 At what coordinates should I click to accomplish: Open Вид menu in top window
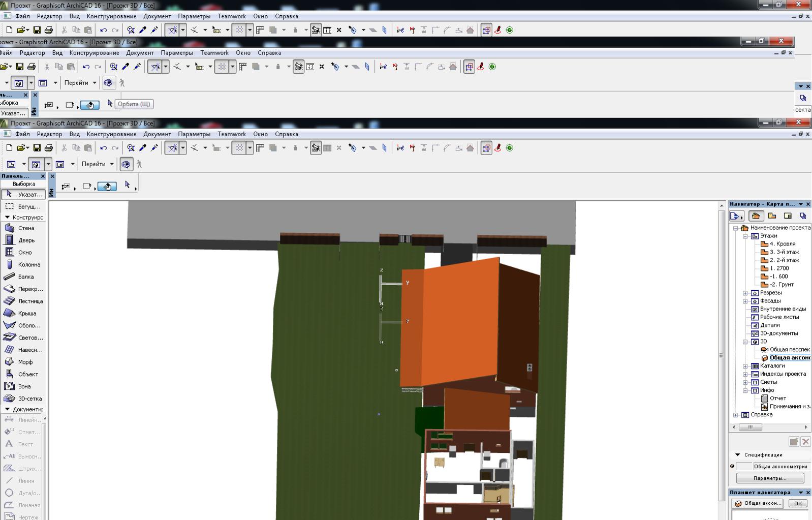tap(75, 16)
